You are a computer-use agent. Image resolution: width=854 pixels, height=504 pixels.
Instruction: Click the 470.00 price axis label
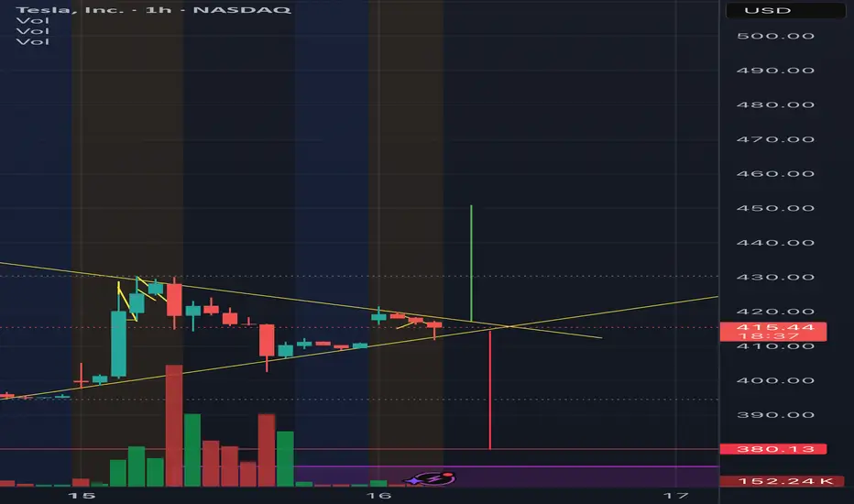pyautogui.click(x=775, y=139)
